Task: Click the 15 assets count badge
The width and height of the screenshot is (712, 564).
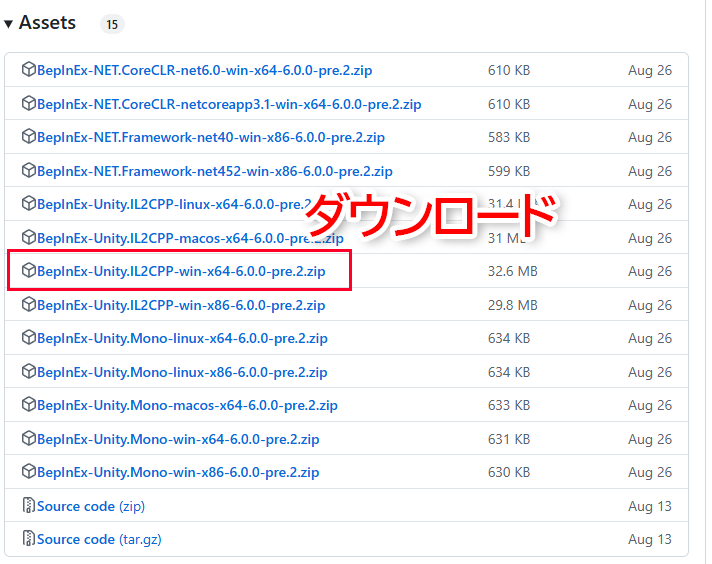Action: (x=112, y=24)
